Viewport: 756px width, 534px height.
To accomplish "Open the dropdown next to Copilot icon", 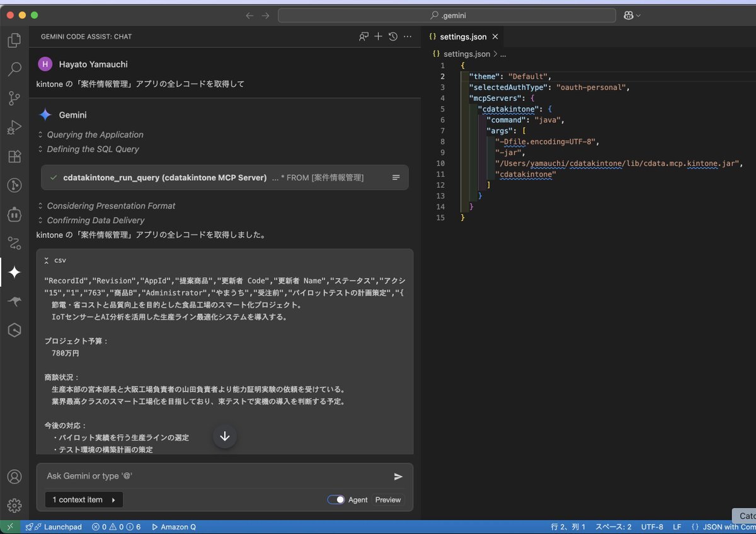I will tap(639, 15).
